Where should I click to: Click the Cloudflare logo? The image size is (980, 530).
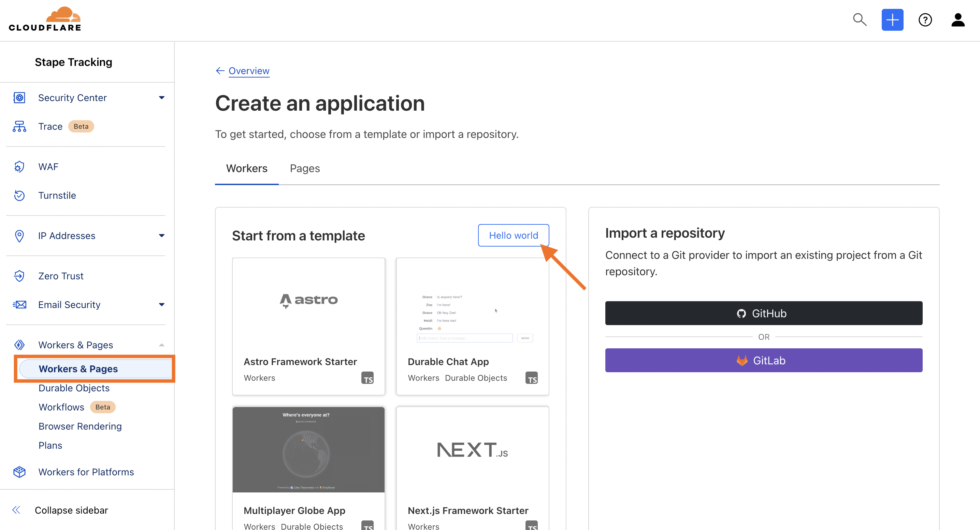pyautogui.click(x=45, y=19)
